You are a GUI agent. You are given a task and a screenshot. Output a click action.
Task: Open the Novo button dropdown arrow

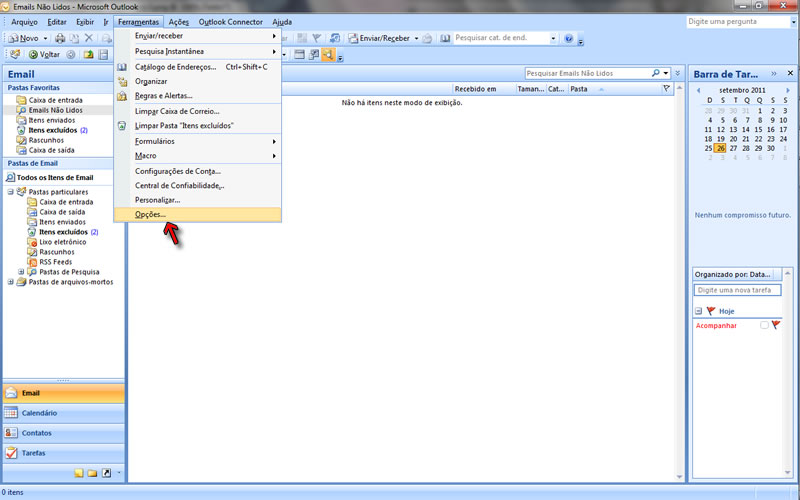[45, 38]
